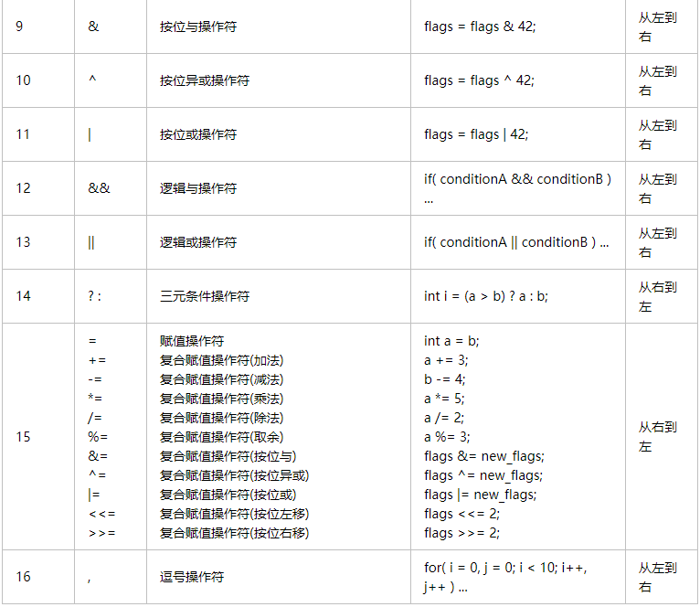Click 从右到左 in row 15
The image size is (700, 607).
pyautogui.click(x=658, y=437)
